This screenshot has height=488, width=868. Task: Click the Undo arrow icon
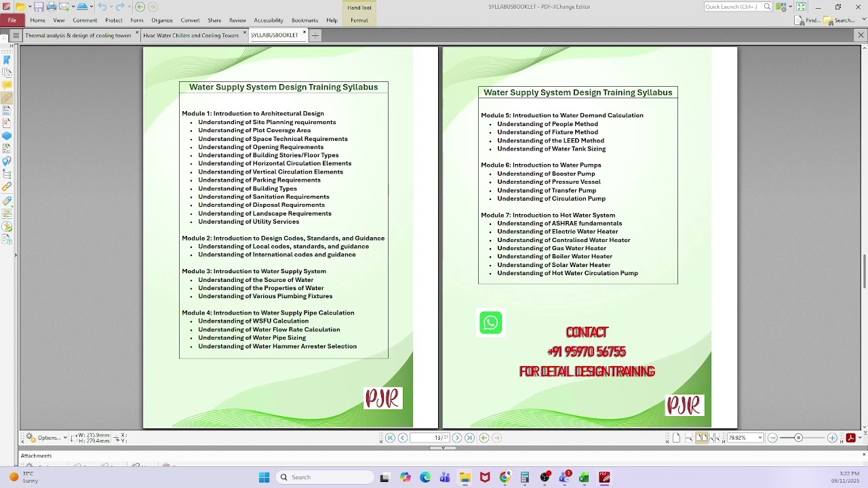[102, 7]
